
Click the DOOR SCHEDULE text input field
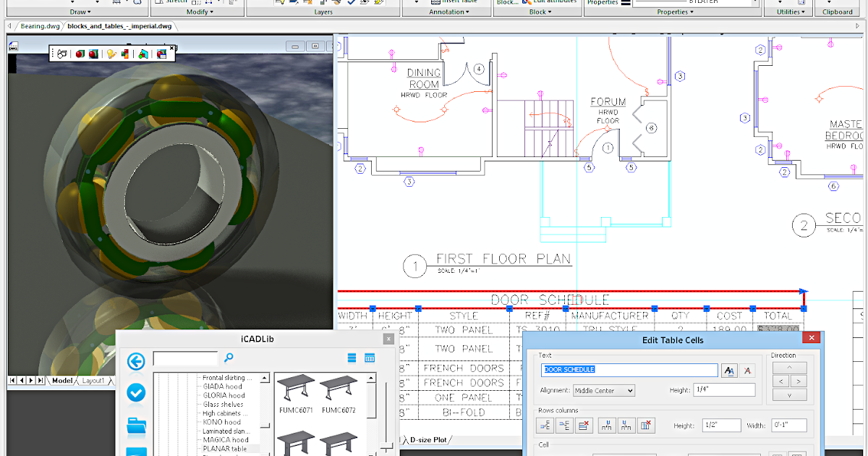629,370
